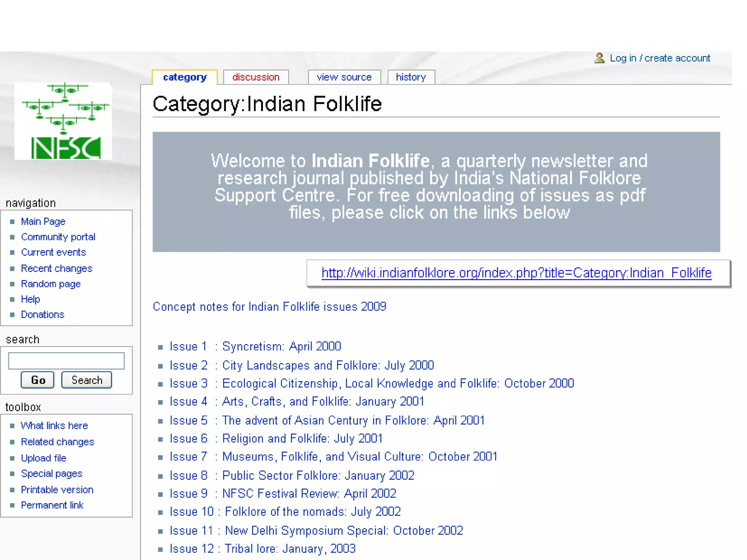747x560 pixels.
Task: Click the user icon beside Log in
Action: click(x=599, y=58)
